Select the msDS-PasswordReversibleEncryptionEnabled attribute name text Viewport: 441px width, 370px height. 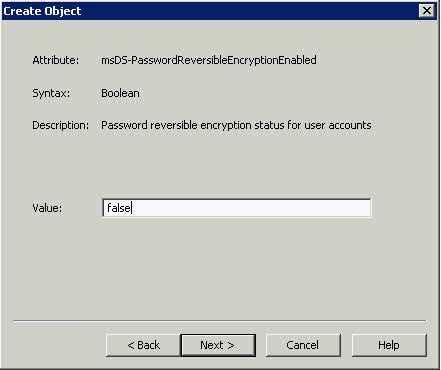(x=209, y=60)
